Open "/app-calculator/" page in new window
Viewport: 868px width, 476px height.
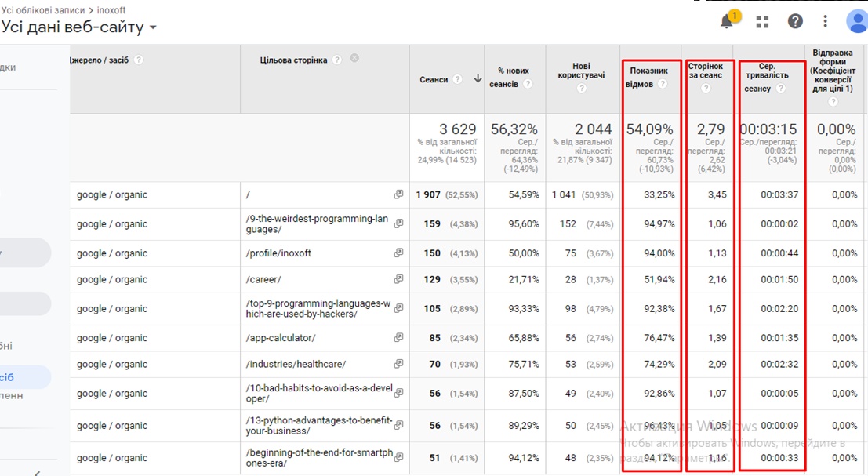click(398, 337)
